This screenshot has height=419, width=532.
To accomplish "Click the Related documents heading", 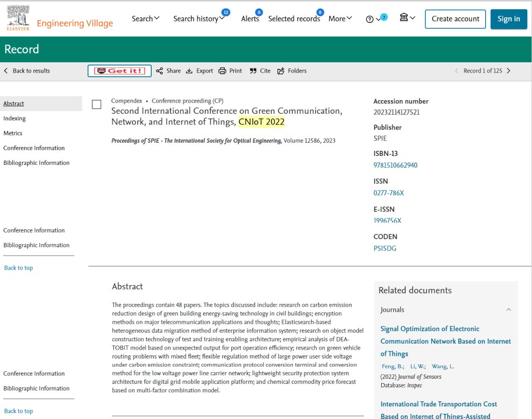I will (415, 290).
